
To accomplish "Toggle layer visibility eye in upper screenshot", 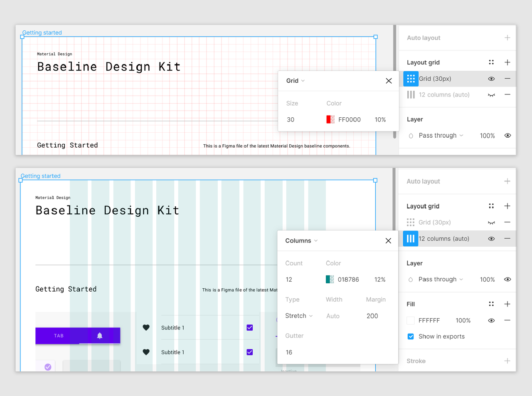I will coord(507,136).
